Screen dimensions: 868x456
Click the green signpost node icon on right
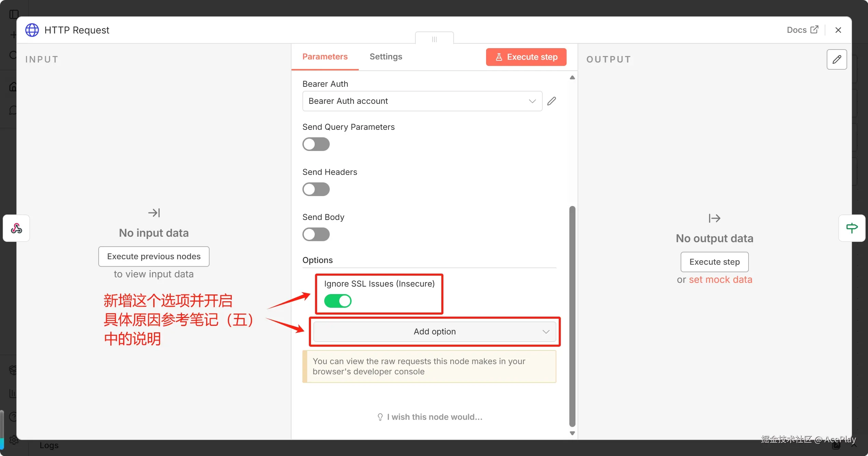tap(852, 228)
